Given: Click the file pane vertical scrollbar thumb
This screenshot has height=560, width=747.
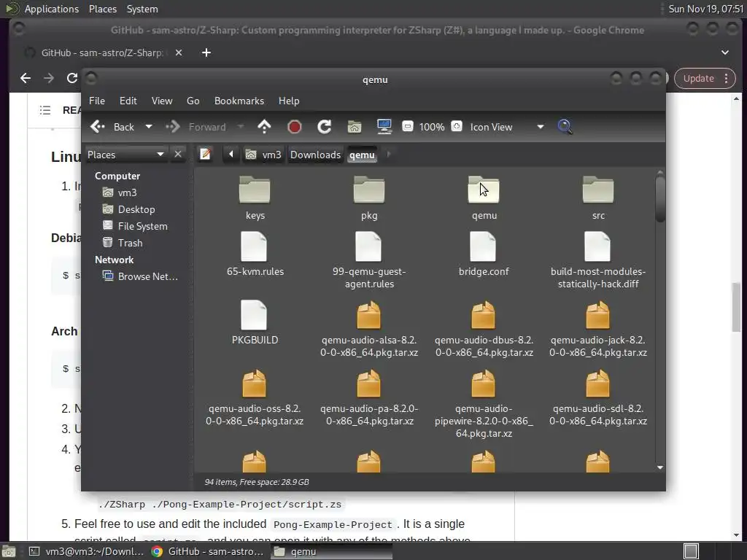Looking at the screenshot, I should point(659,199).
